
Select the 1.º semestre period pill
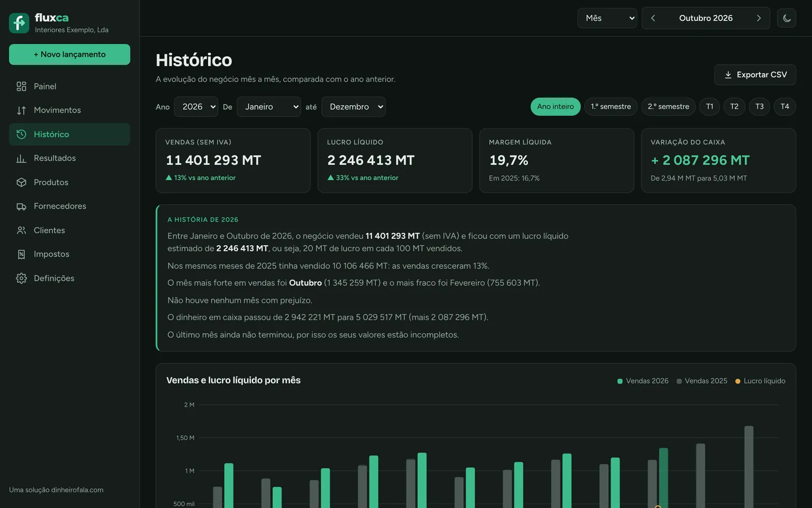click(611, 107)
